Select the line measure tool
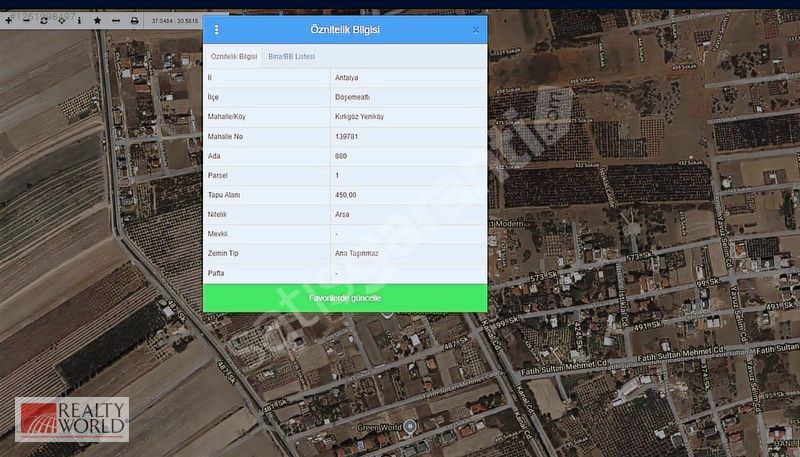The width and height of the screenshot is (800, 457). [115, 20]
